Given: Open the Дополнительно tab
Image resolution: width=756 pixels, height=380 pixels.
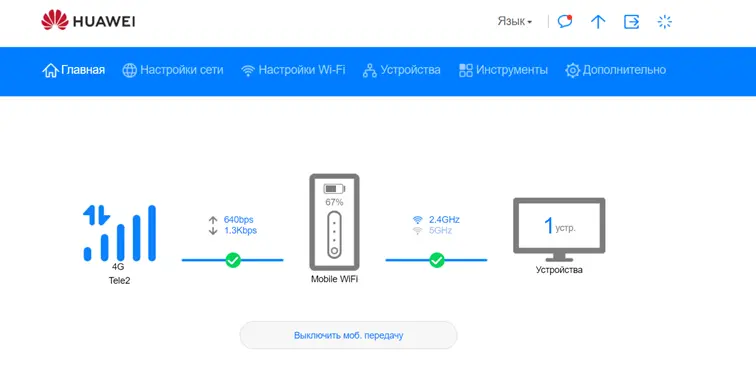Looking at the screenshot, I should pos(616,70).
